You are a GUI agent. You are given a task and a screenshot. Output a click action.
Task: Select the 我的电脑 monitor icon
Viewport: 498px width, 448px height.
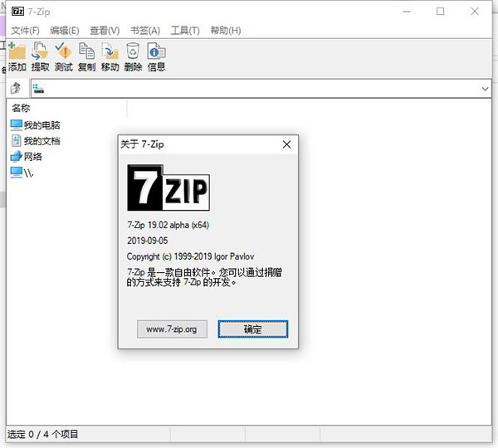click(x=17, y=125)
